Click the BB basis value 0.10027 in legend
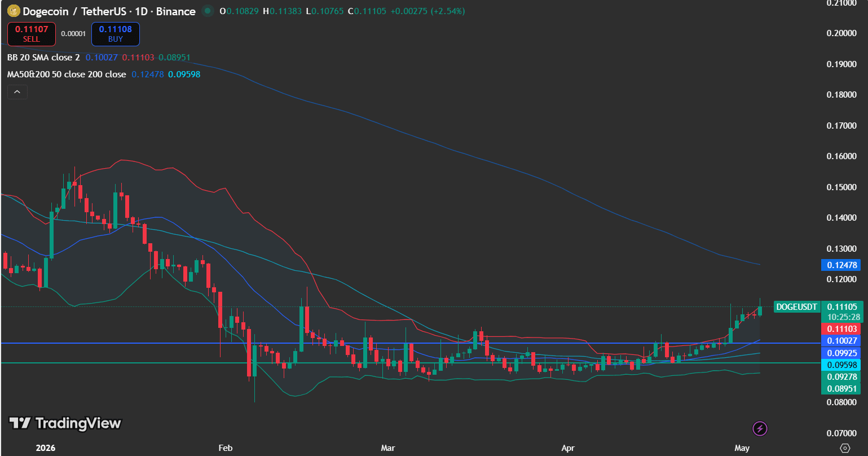 (x=102, y=58)
